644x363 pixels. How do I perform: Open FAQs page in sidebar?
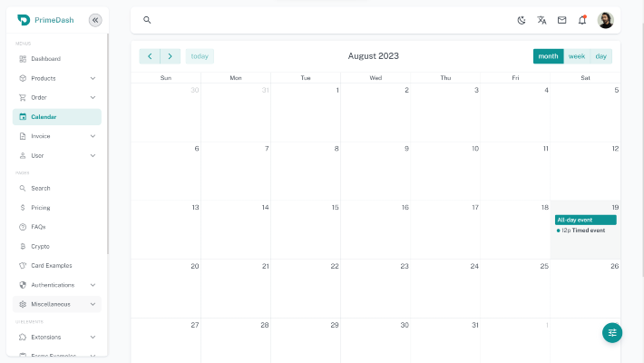pyautogui.click(x=56, y=227)
